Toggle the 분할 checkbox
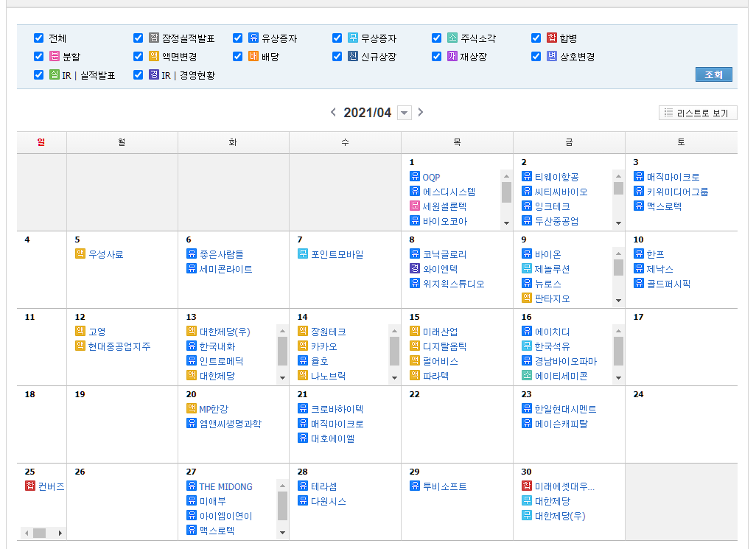756x549 pixels. [x=39, y=57]
